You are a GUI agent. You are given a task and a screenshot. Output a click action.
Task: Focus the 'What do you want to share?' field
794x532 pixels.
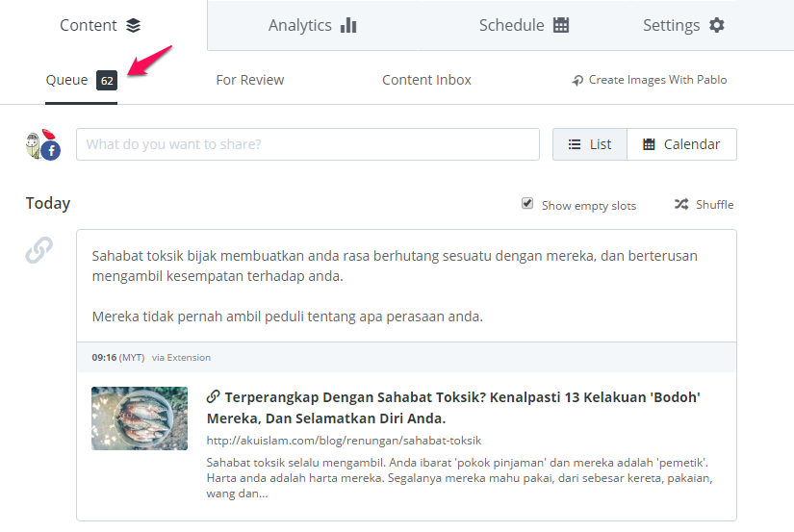pyautogui.click(x=308, y=144)
